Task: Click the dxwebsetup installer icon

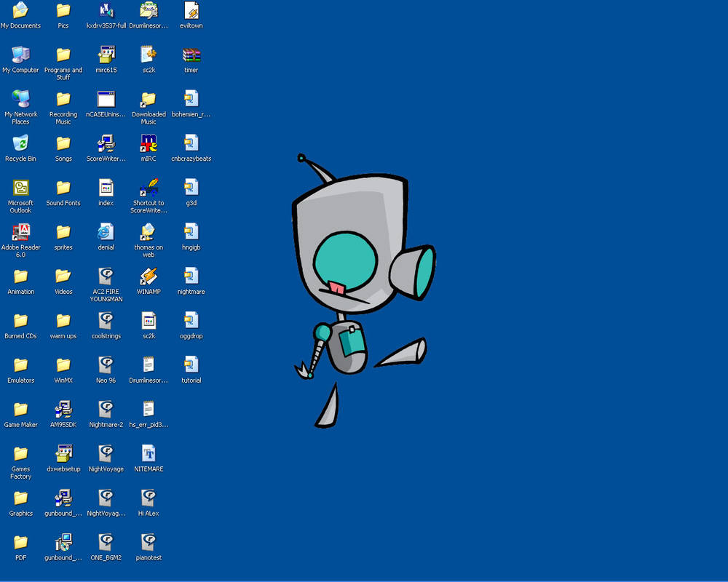Action: (x=63, y=458)
